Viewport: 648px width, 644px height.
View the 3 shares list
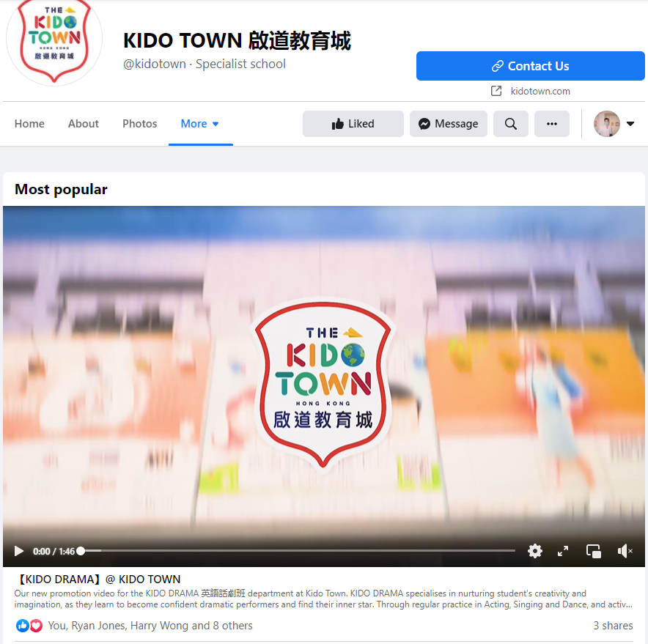pyautogui.click(x=613, y=626)
